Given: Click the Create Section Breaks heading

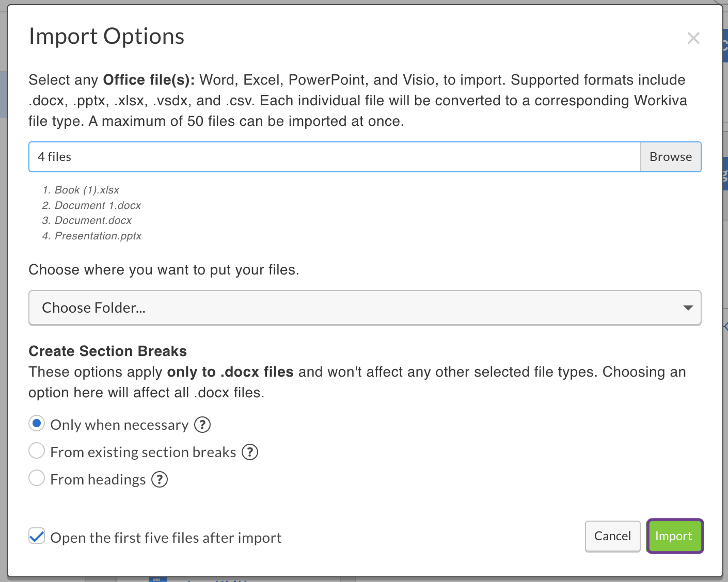Looking at the screenshot, I should click(108, 351).
